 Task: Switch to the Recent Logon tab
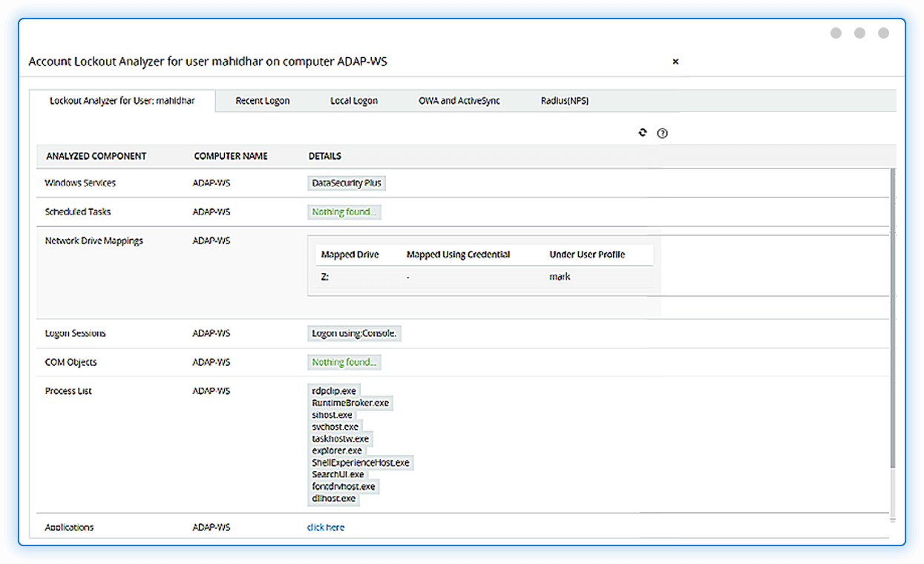[262, 101]
